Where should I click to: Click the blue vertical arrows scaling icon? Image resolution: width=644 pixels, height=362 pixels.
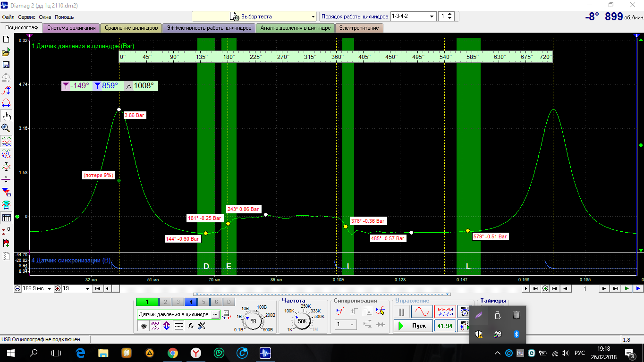click(167, 326)
